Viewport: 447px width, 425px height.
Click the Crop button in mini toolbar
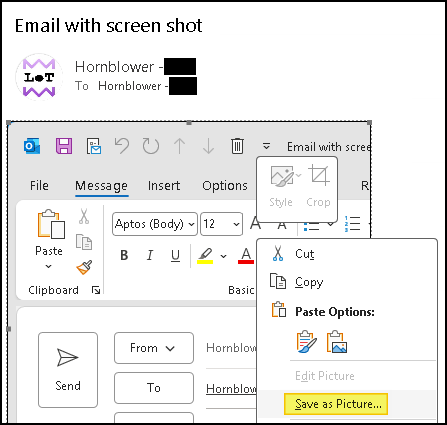tap(319, 187)
